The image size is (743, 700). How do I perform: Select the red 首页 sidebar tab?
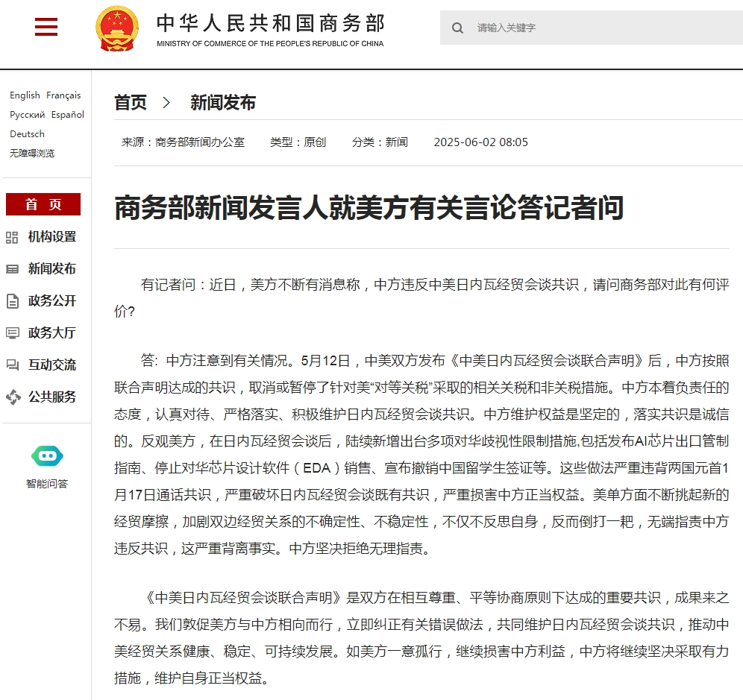(43, 205)
